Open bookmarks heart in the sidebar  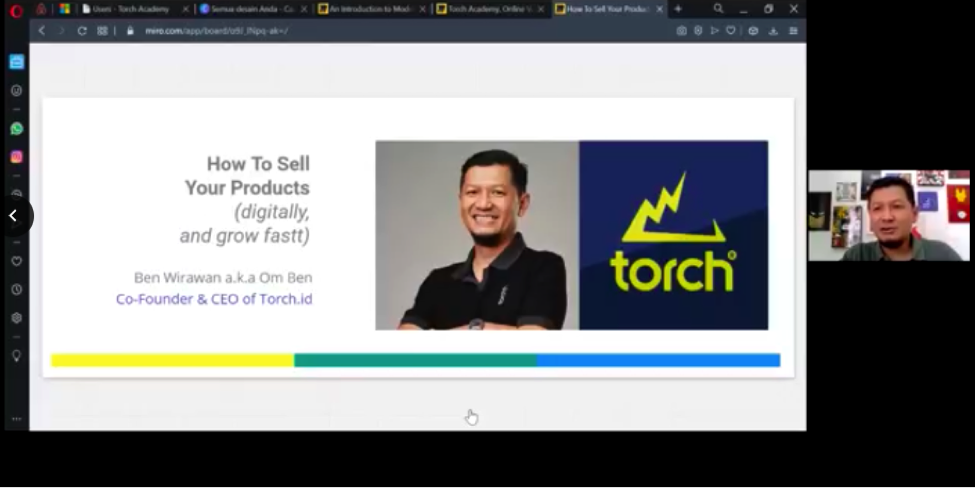17,261
